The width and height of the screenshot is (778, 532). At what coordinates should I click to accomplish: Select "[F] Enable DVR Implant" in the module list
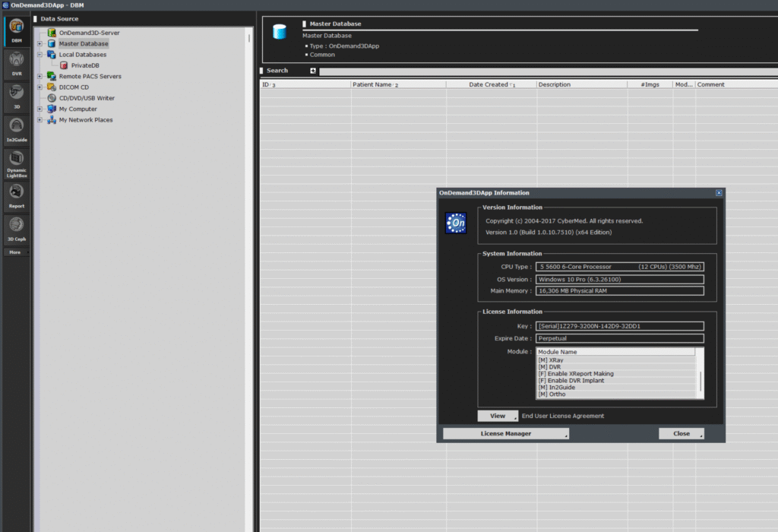tap(571, 381)
